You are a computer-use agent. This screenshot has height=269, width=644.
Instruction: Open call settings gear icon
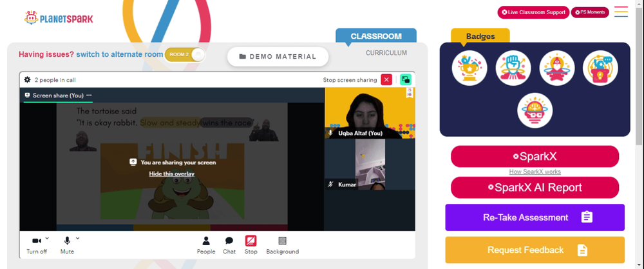[27, 80]
